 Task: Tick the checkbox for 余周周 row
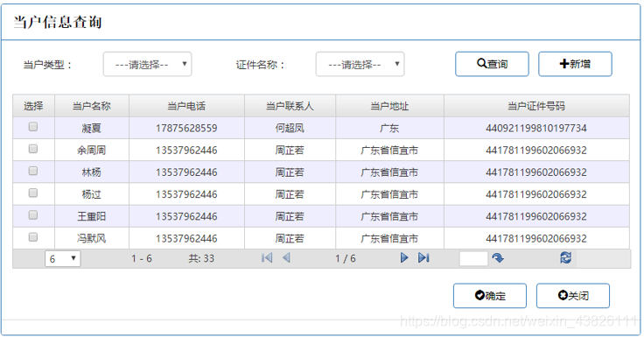33,149
